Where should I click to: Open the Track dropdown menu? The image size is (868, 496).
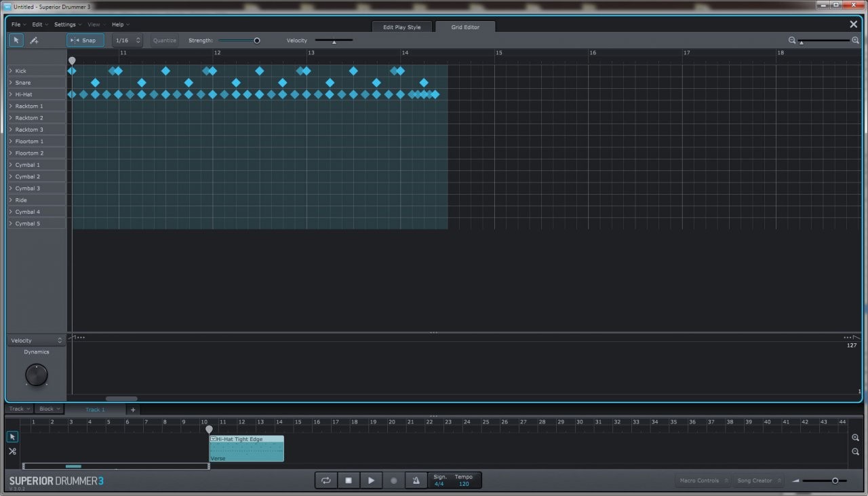click(20, 409)
